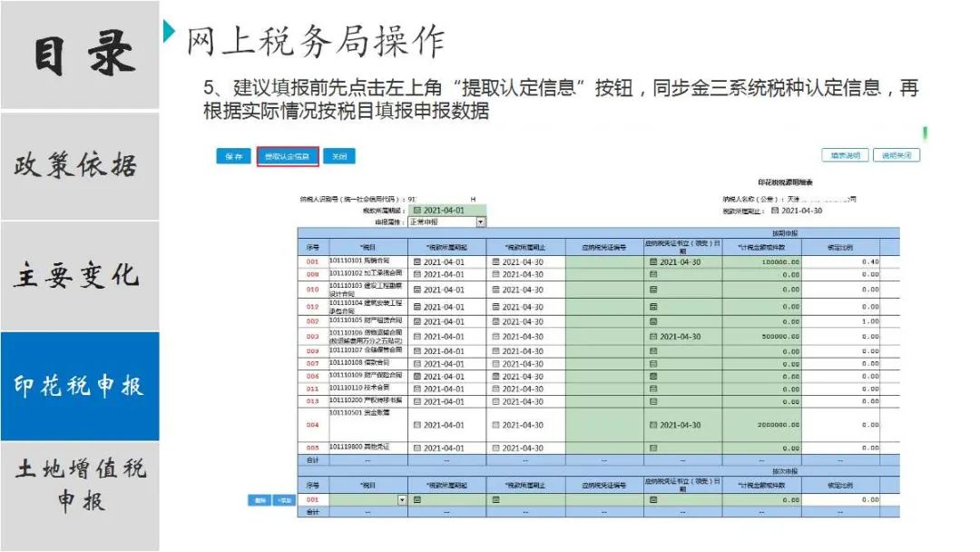Click the blue 保存 button
The width and height of the screenshot is (980, 552).
coord(234,156)
